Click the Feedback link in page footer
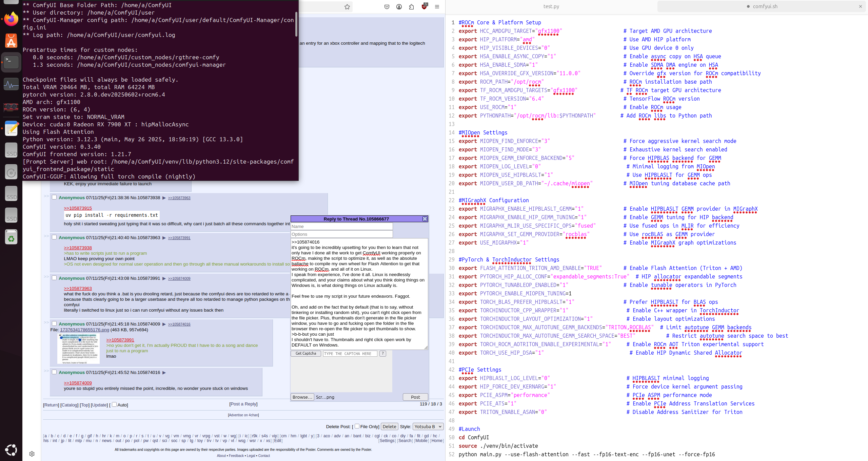The image size is (868, 461). click(236, 456)
